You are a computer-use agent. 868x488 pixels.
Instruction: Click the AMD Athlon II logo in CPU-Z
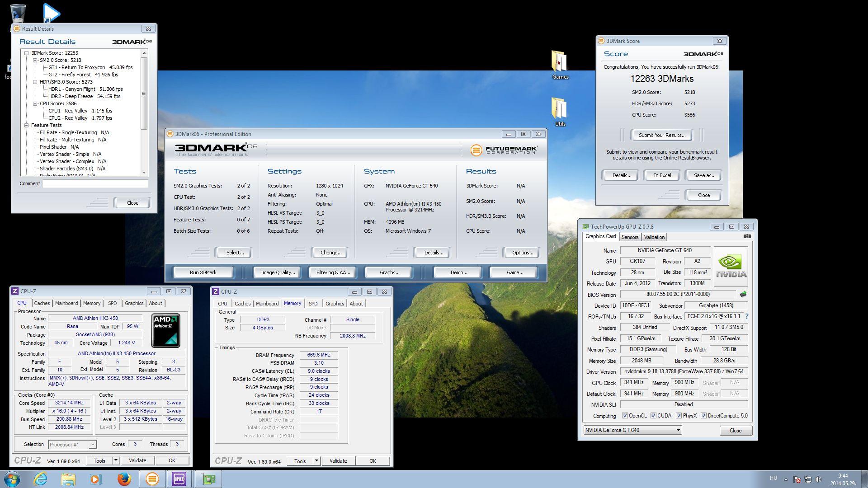click(x=165, y=330)
